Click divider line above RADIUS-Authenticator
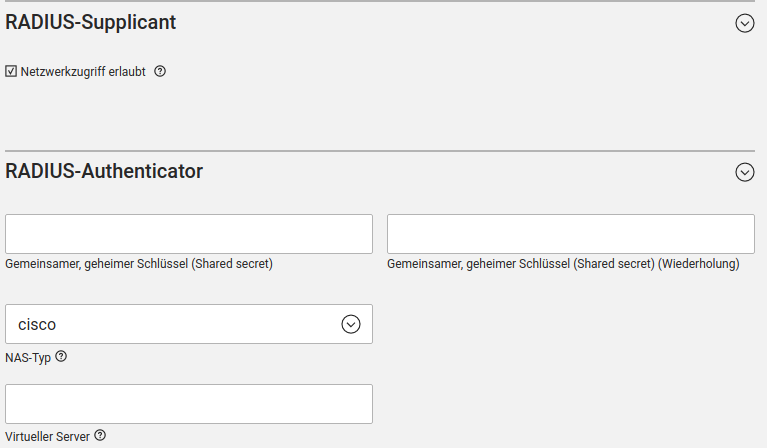Viewport: 767px width, 448px height. [383, 151]
